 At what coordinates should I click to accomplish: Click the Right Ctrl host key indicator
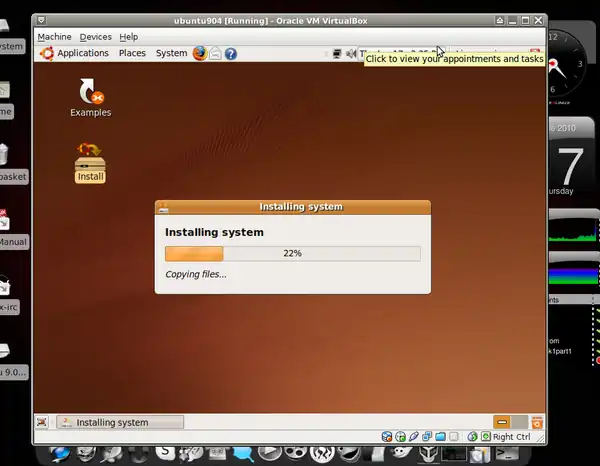pos(510,437)
